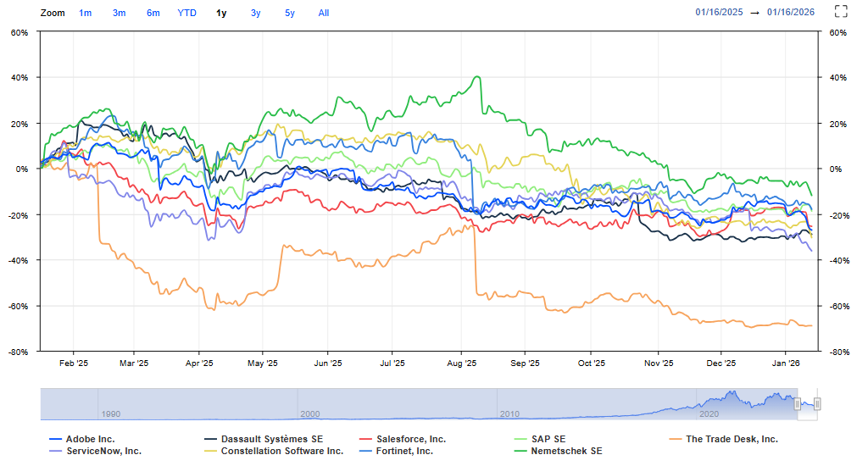
Task: Click the end date 01/16/2026 field
Action: click(791, 12)
